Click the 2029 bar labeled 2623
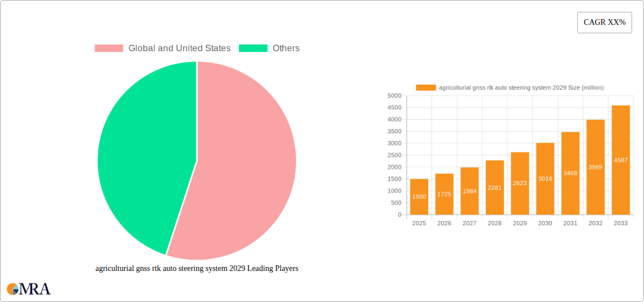Image resolution: width=644 pixels, height=302 pixels. click(520, 183)
